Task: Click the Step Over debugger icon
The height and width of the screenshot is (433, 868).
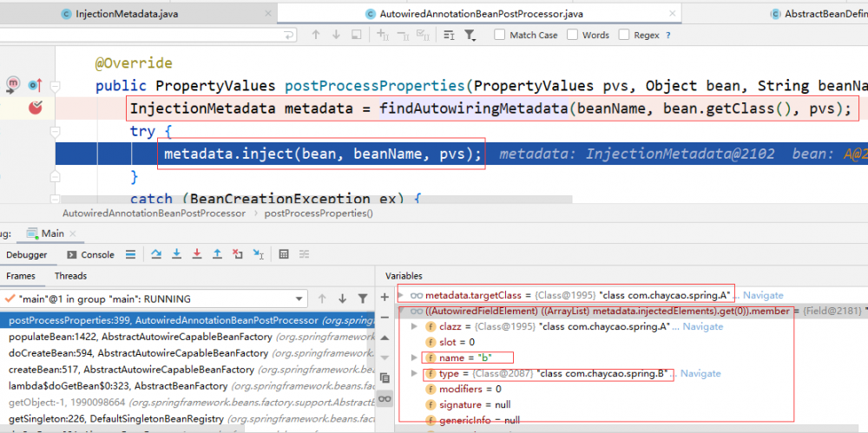Action: coord(156,254)
